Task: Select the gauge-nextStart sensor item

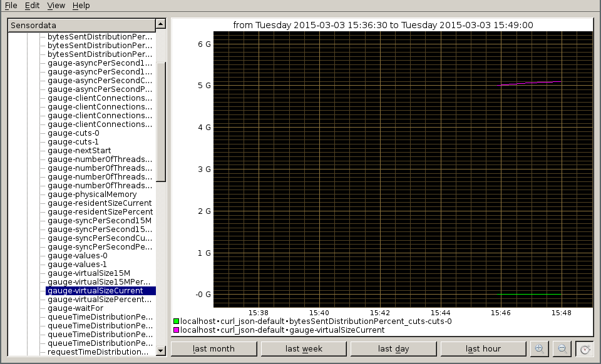Action: pyautogui.click(x=80, y=151)
